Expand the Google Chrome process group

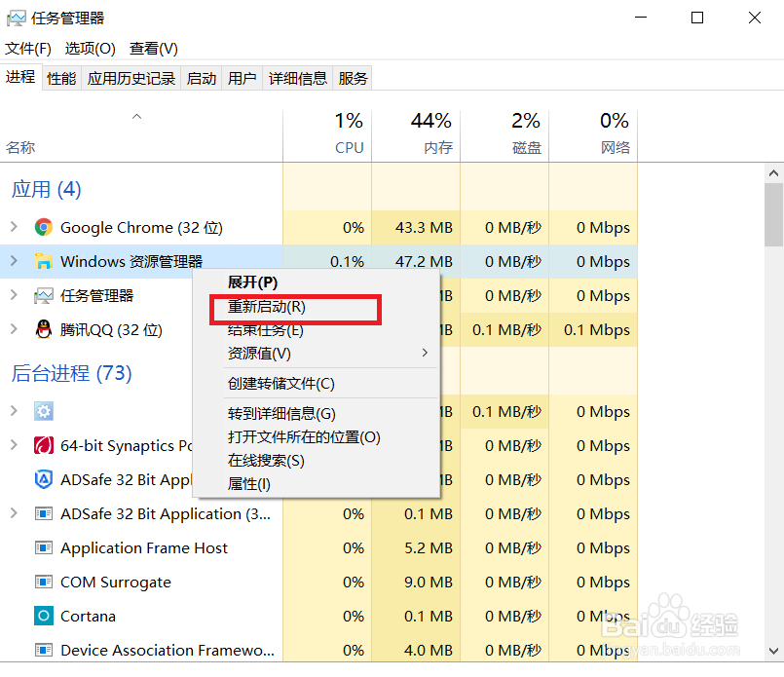14,227
